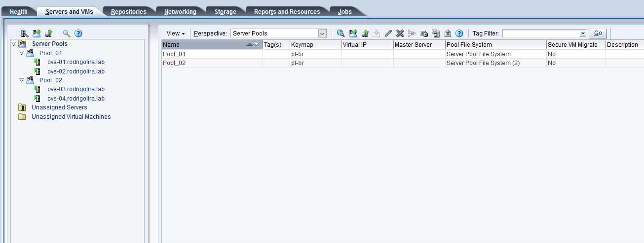644x243 pixels.
Task: Open the View menu
Action: click(x=176, y=34)
